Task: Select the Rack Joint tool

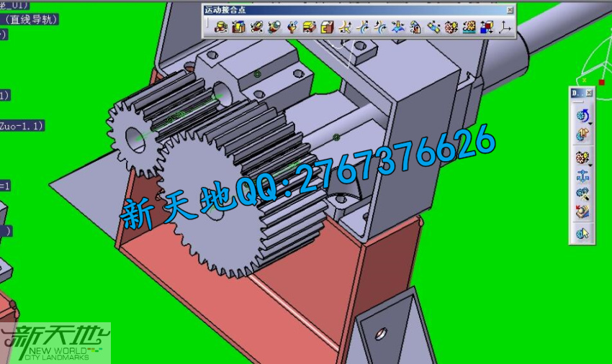Action: point(469,27)
